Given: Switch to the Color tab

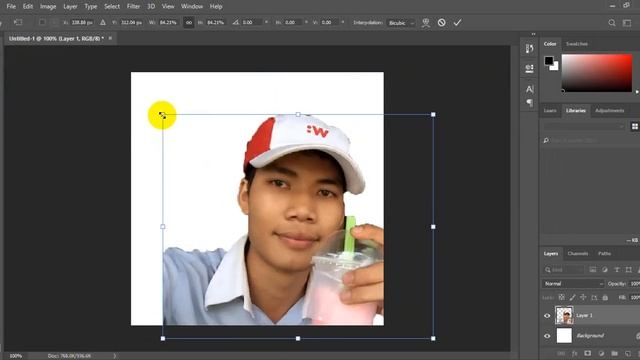Looking at the screenshot, I should coord(550,44).
